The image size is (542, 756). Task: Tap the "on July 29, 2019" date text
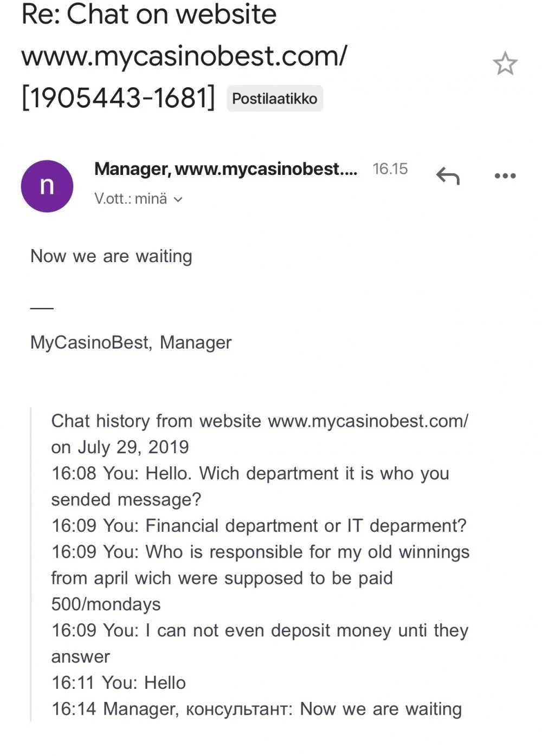click(120, 447)
